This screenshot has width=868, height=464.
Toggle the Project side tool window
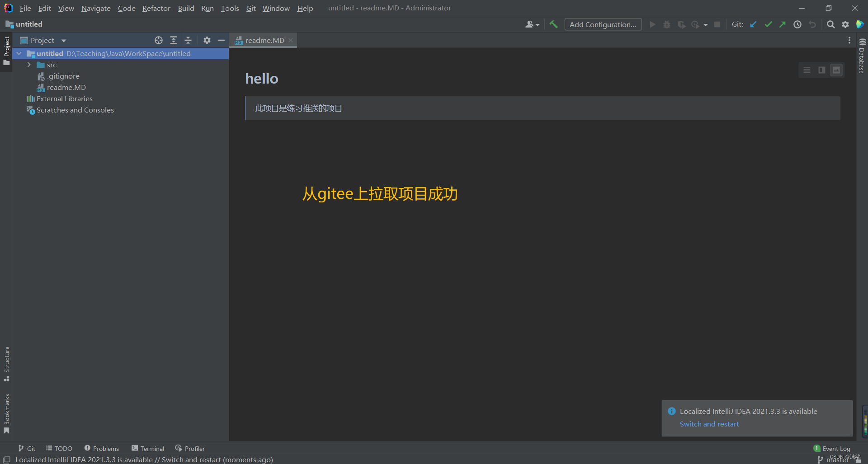coord(6,51)
